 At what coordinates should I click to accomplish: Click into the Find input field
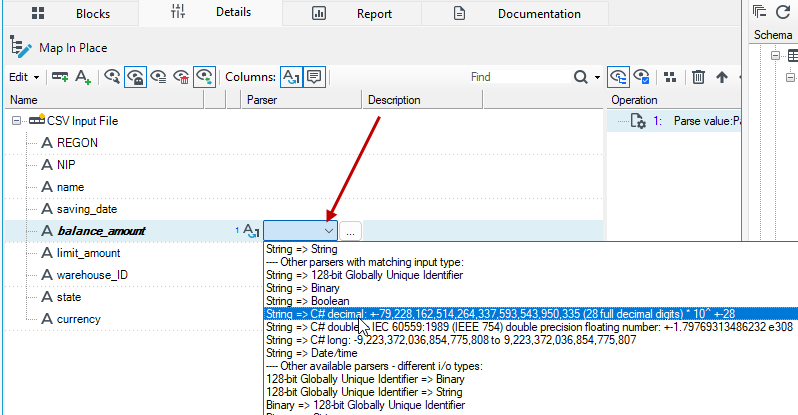(x=519, y=77)
